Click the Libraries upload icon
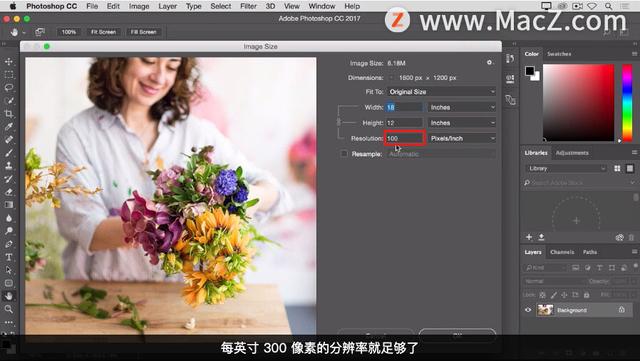 coord(541,237)
